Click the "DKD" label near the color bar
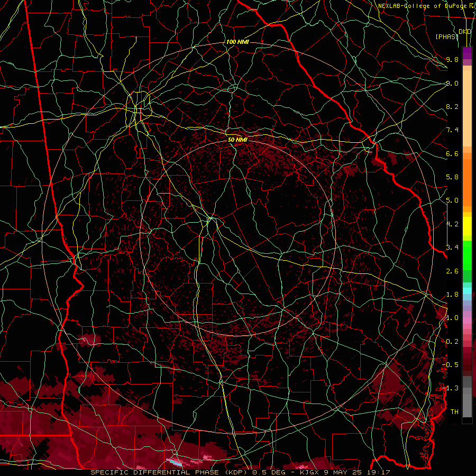 coord(465,32)
